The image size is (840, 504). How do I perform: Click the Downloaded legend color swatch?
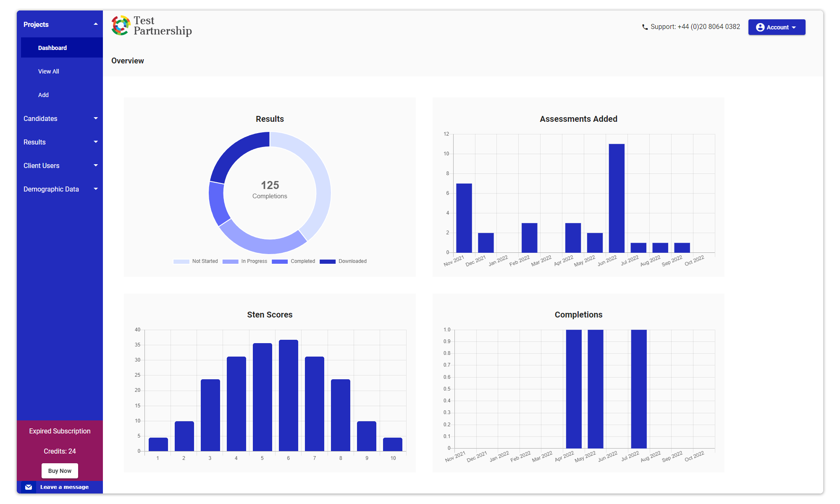[327, 261]
